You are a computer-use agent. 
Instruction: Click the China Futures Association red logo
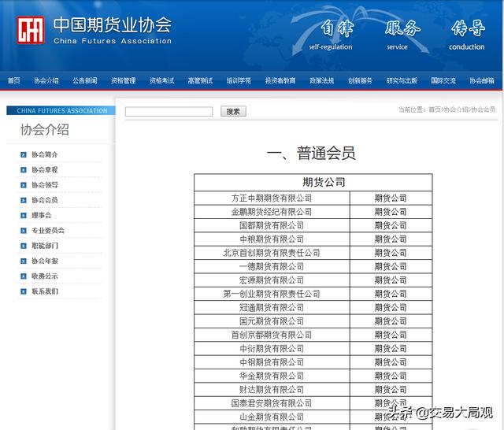coord(31,30)
